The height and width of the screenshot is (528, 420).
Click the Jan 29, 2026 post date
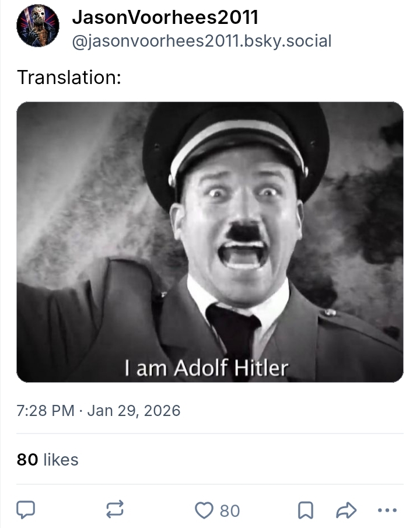click(x=134, y=411)
